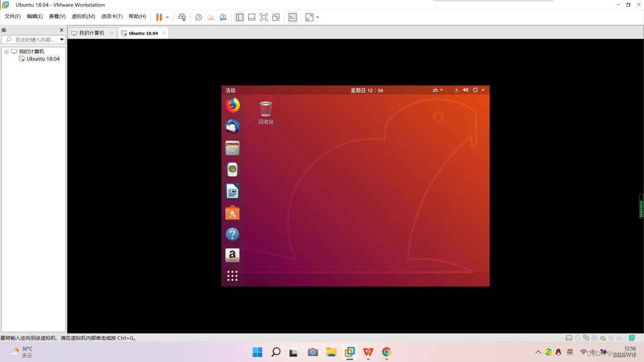The height and width of the screenshot is (362, 644).
Task: Click the Send Ctrl+Alt+Del toolbar icon
Action: click(x=182, y=17)
